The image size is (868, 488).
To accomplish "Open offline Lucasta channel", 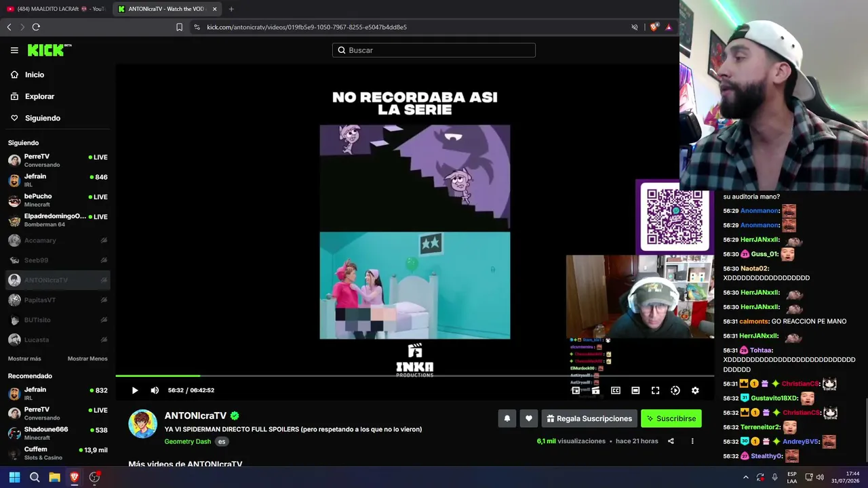I will click(x=58, y=340).
